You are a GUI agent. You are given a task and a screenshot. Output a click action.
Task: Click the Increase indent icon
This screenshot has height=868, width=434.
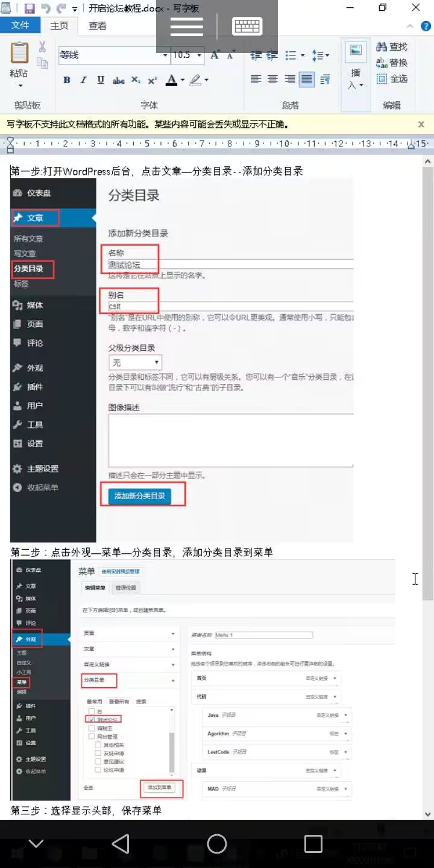272,55
